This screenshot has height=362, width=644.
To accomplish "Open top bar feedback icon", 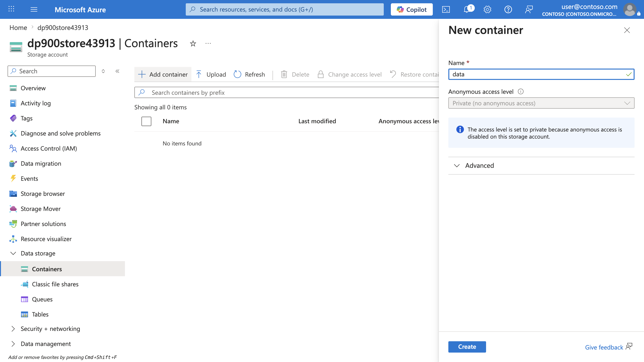I will (x=529, y=9).
